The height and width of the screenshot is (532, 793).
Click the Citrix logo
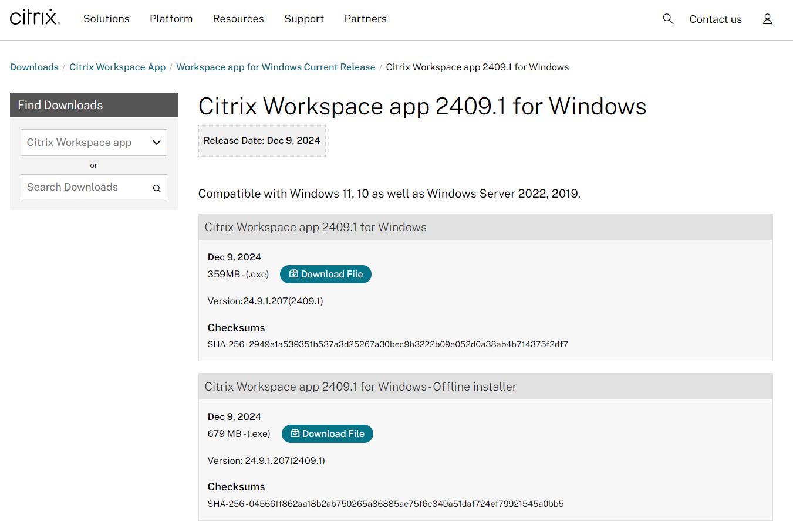pyautogui.click(x=35, y=17)
